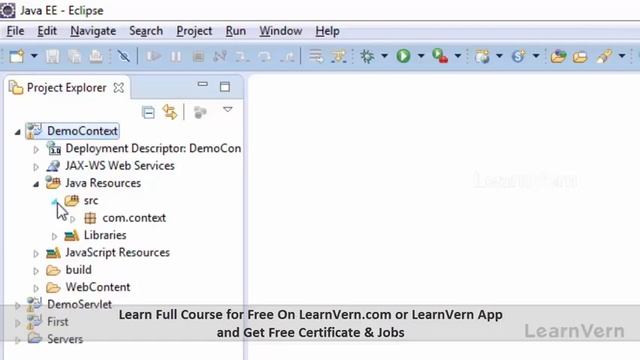Screen dimensions: 640x360
Task: Click the Save All toolbar icon
Action: (x=74, y=56)
